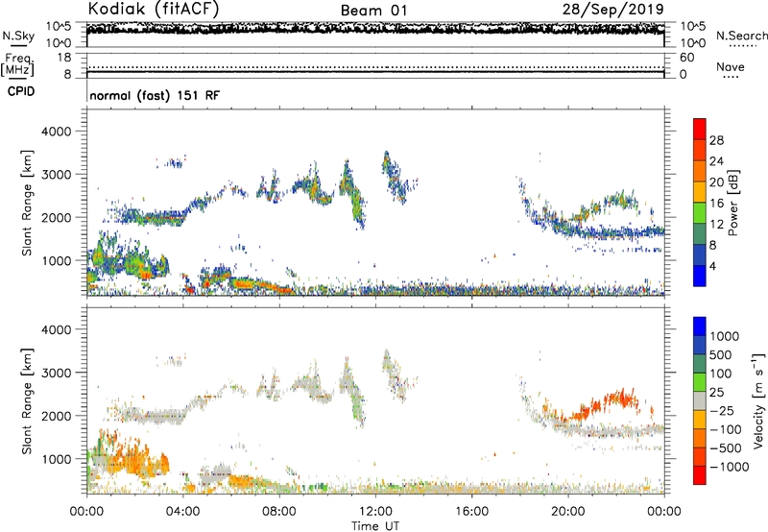Click the velocity colorbar value '-1000'
The width and height of the screenshot is (768, 532).
click(x=730, y=467)
